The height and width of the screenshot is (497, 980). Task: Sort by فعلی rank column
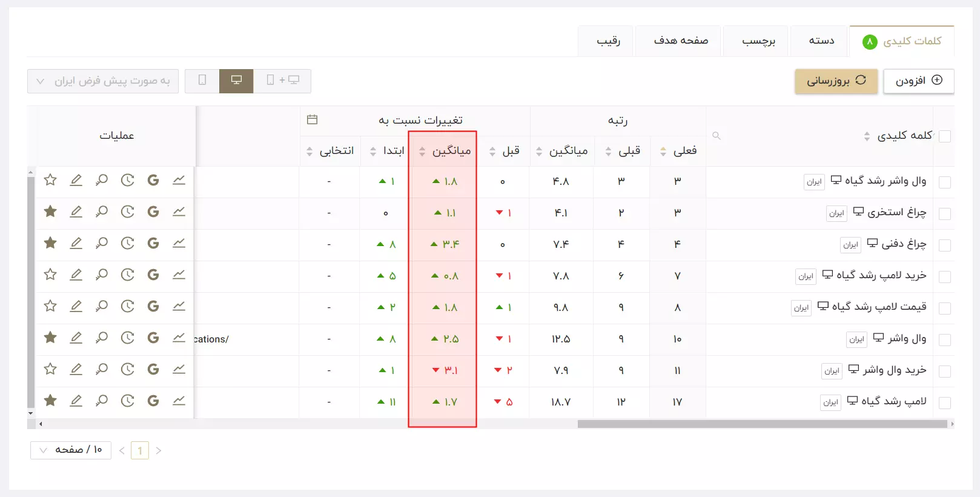point(663,151)
